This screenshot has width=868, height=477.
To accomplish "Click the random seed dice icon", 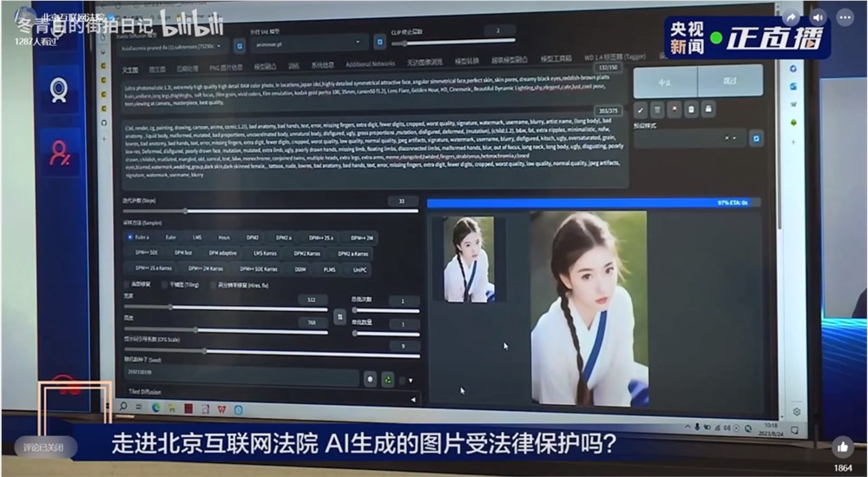I will [370, 379].
